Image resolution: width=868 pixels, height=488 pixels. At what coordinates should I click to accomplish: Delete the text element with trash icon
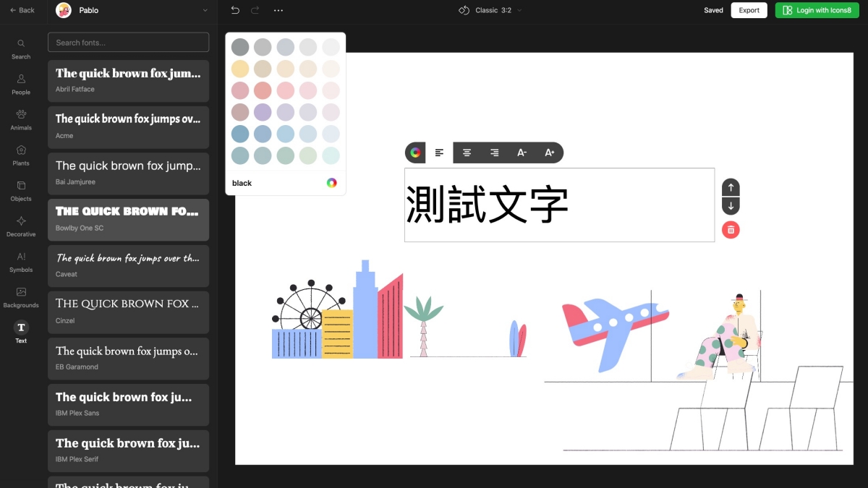[x=731, y=230]
